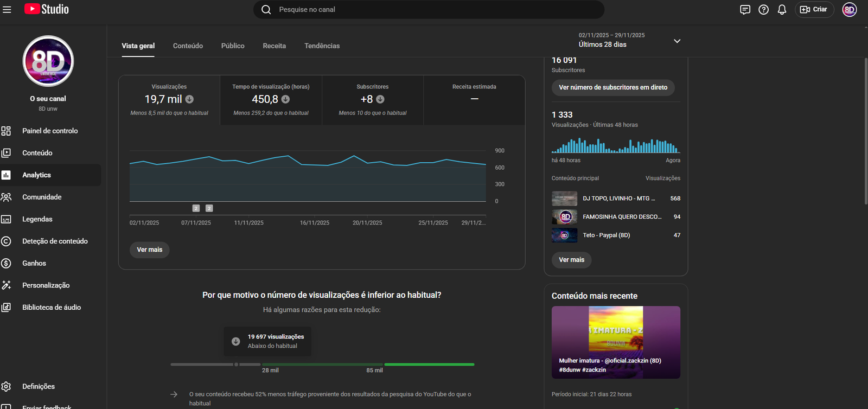Open the help question mark icon

[x=763, y=9]
